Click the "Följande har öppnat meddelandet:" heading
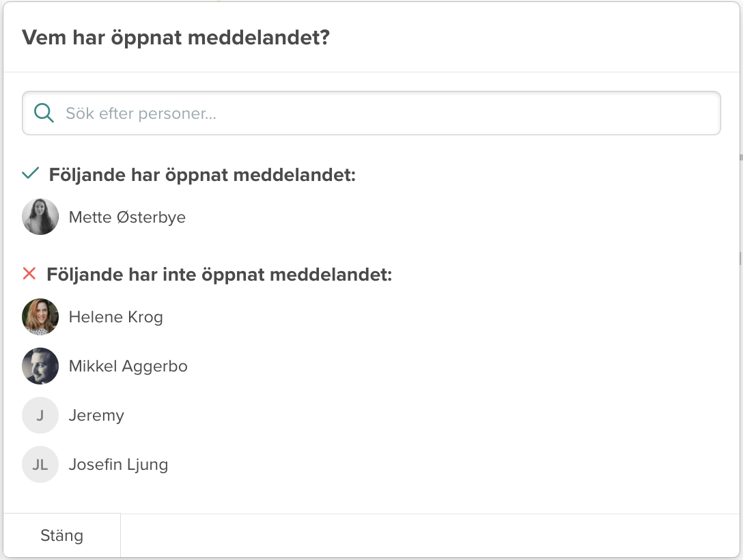This screenshot has height=560, width=743. 202,175
